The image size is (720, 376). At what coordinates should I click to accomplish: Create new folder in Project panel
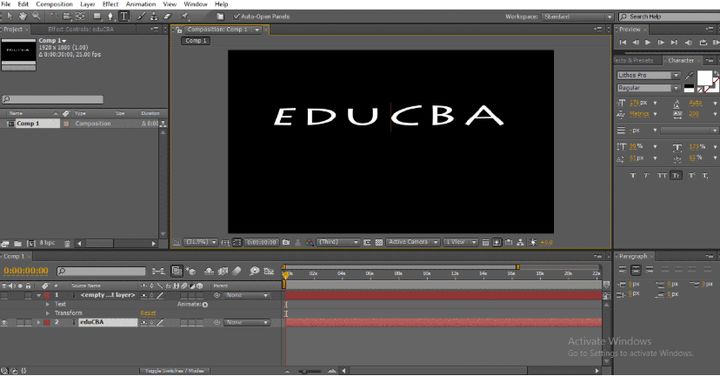click(x=17, y=243)
